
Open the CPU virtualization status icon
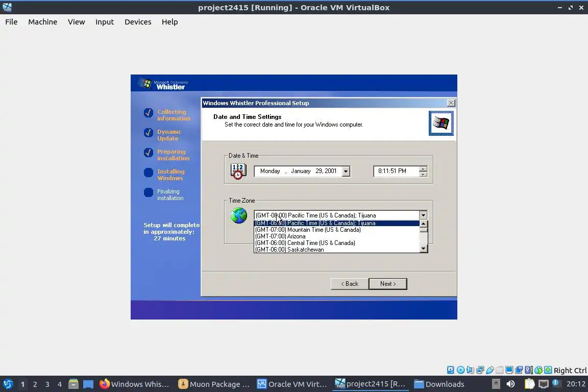tap(529, 370)
